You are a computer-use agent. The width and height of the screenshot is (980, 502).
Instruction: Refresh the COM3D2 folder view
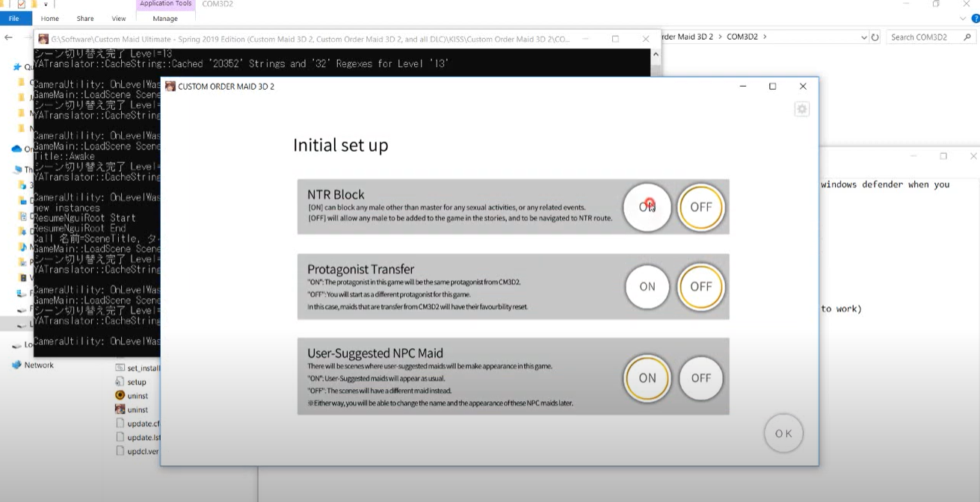tap(875, 37)
